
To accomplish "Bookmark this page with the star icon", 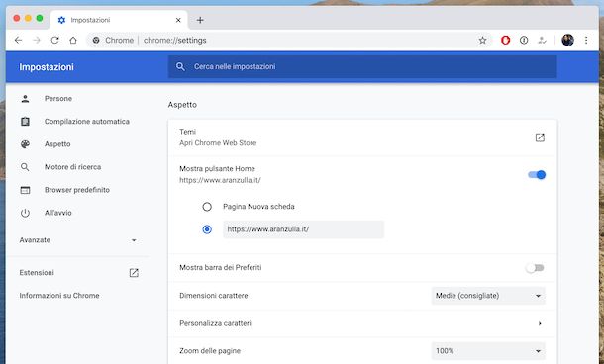I will coord(482,40).
